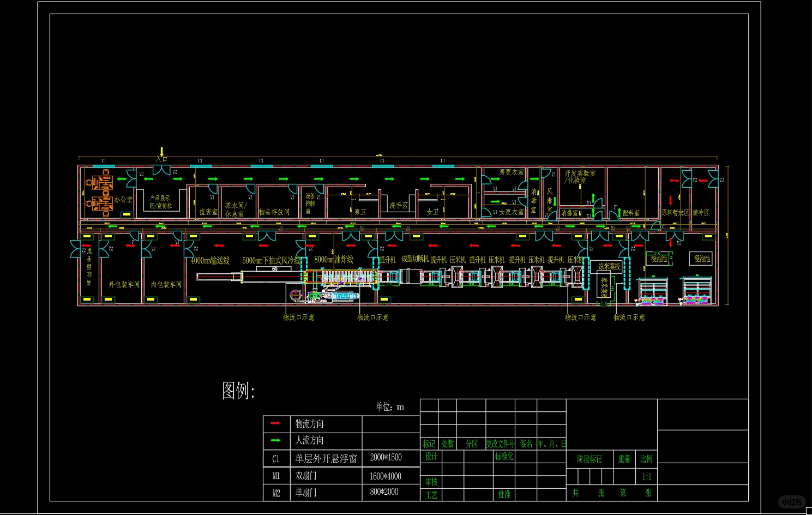Viewport: 812px width, 515px height.
Task: Select the 双扇门 legend entry
Action: (306, 476)
